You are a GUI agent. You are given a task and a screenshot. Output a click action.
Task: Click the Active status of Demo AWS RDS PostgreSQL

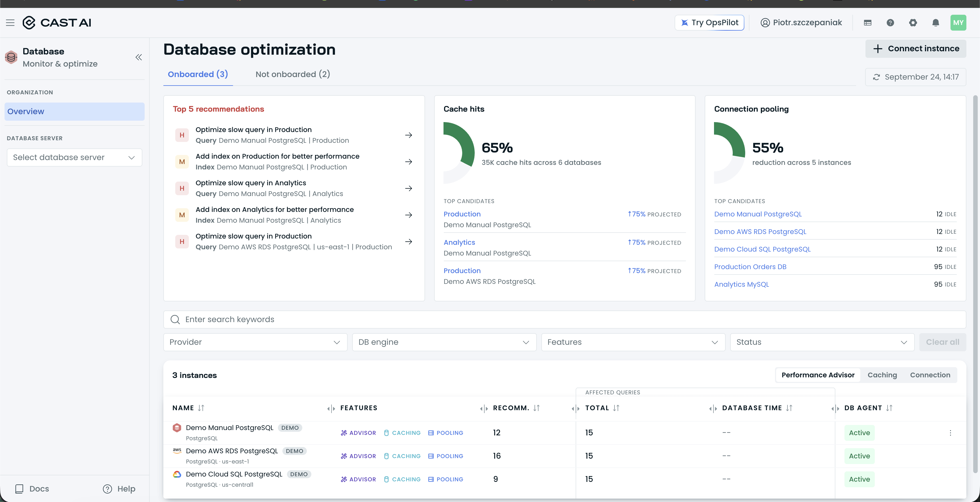pos(859,456)
